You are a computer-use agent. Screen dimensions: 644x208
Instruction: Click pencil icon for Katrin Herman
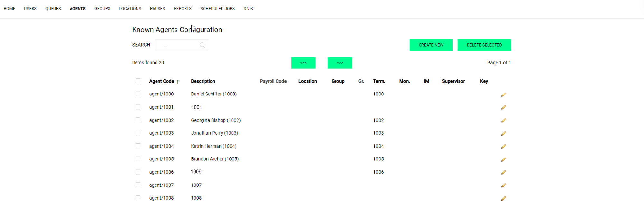pyautogui.click(x=503, y=147)
